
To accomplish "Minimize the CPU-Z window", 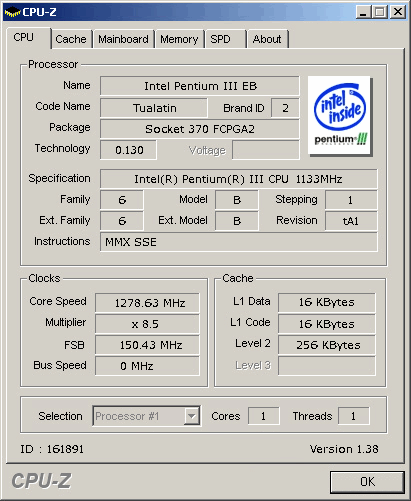I will (x=363, y=12).
